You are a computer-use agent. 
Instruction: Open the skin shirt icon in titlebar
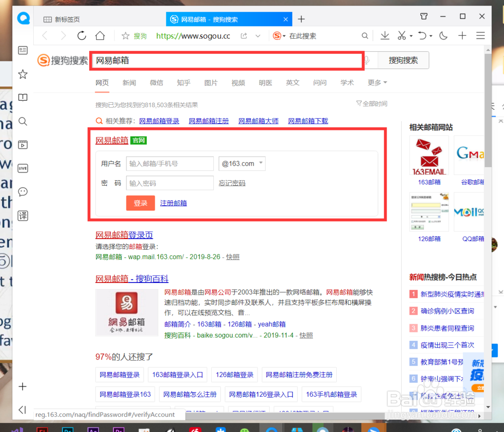pos(424,16)
